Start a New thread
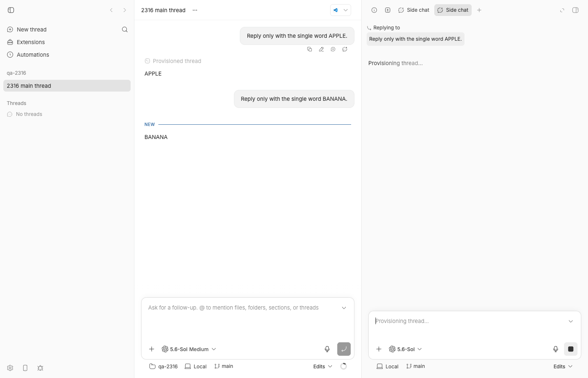This screenshot has width=588, height=378. 27,29
